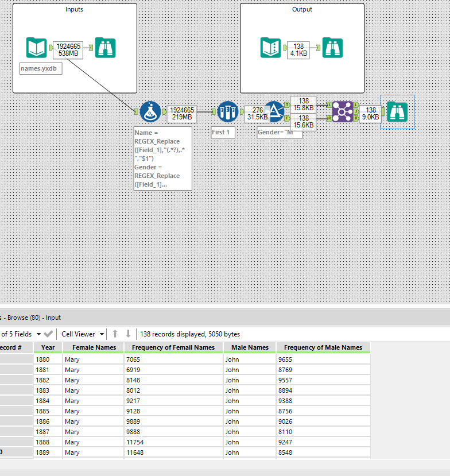Click the 138 records displayed status text

[190, 334]
